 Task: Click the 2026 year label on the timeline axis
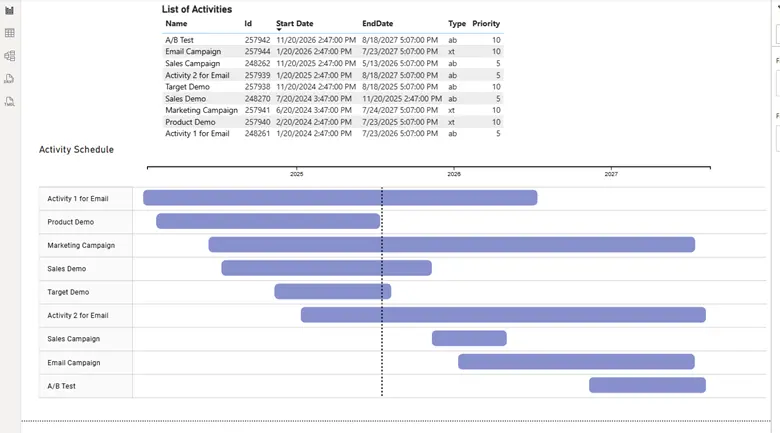(454, 174)
